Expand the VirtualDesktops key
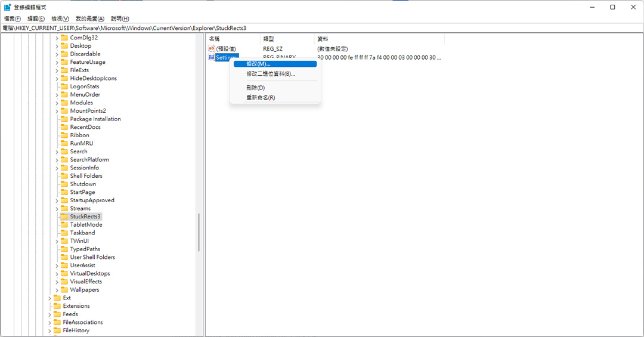Screen dimensions: 644x337 (x=57, y=274)
